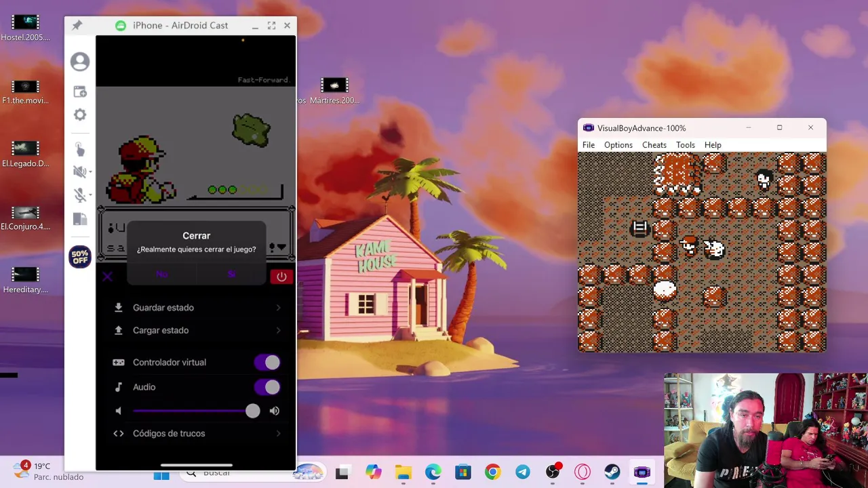Expand the Guardar estado chevron

[278, 308]
